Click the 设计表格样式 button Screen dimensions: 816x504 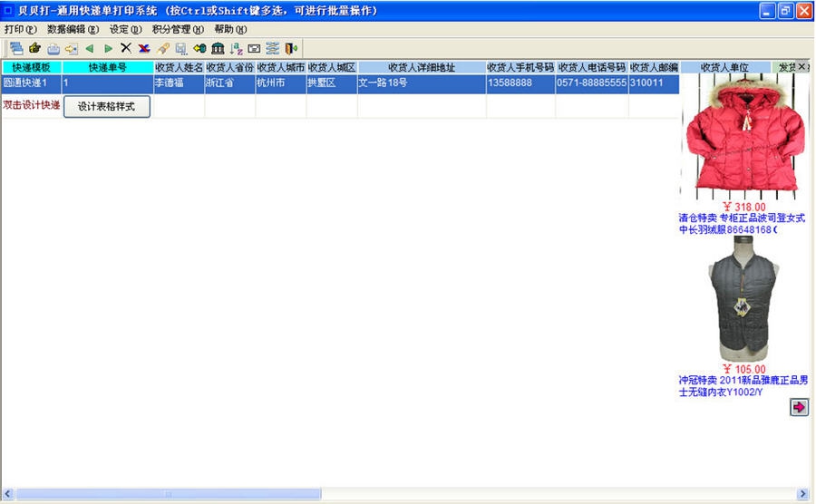tap(107, 106)
